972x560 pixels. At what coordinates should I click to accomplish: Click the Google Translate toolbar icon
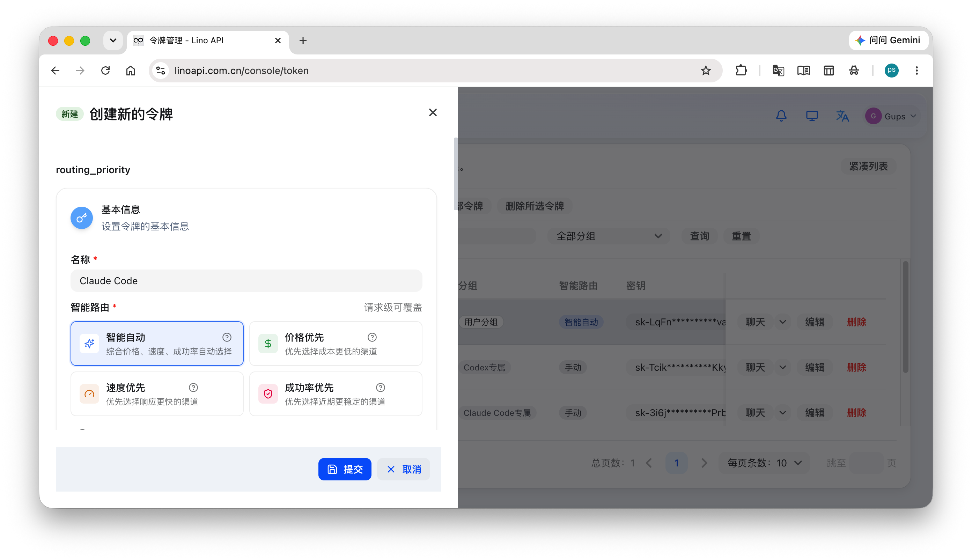(x=778, y=71)
